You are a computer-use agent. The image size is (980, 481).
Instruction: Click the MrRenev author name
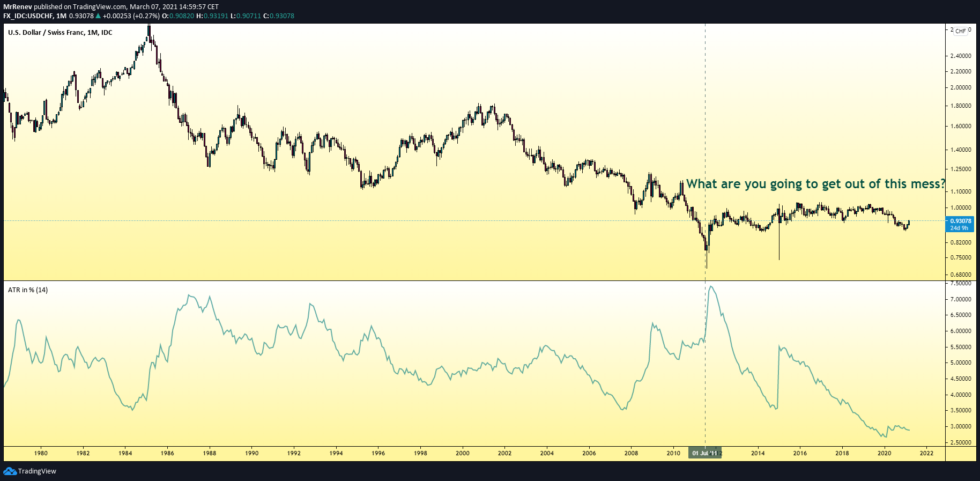pyautogui.click(x=18, y=7)
